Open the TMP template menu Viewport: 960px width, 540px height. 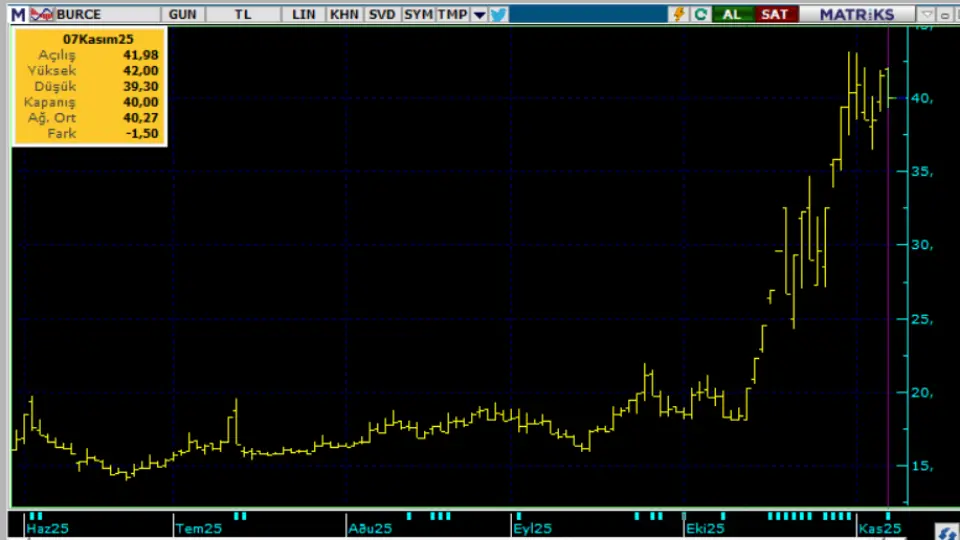click(x=452, y=14)
